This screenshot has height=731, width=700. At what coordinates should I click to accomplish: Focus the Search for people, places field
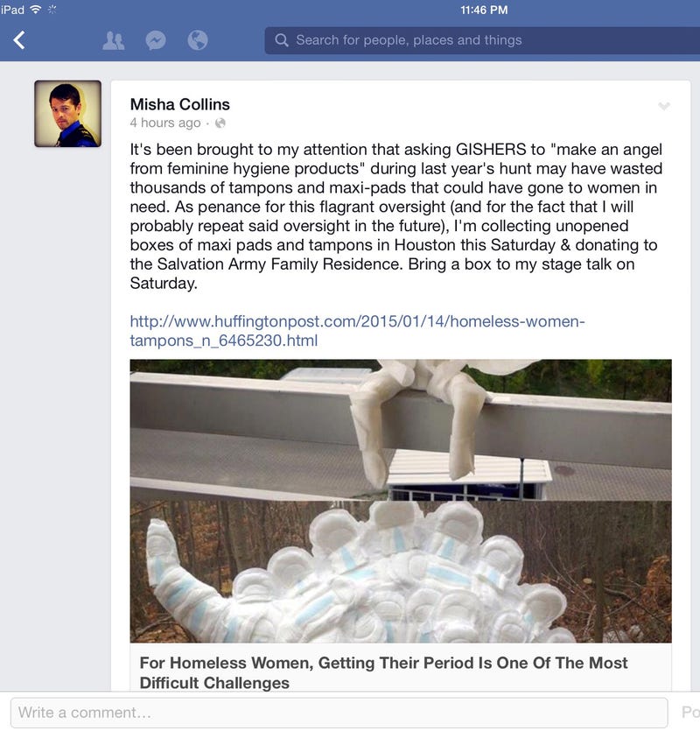tap(482, 40)
